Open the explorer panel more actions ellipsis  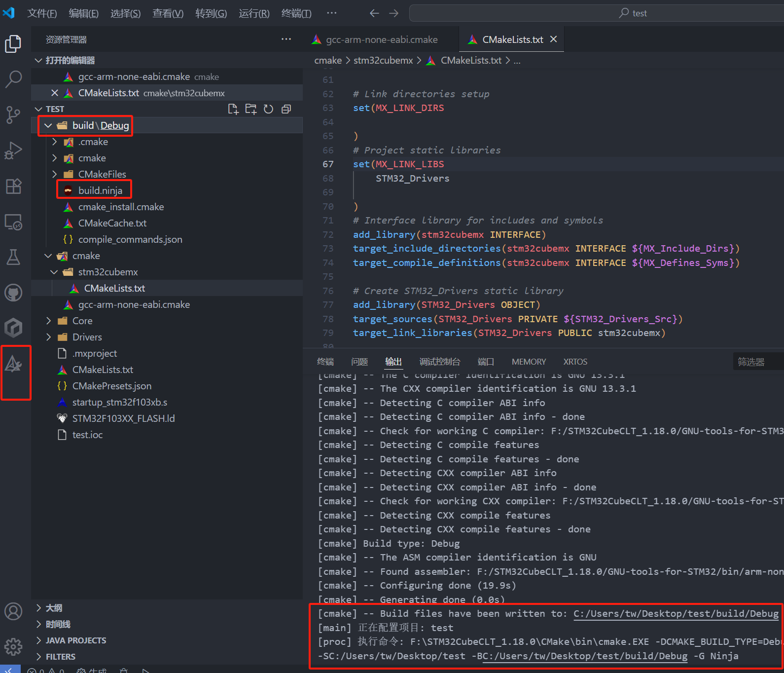point(286,39)
